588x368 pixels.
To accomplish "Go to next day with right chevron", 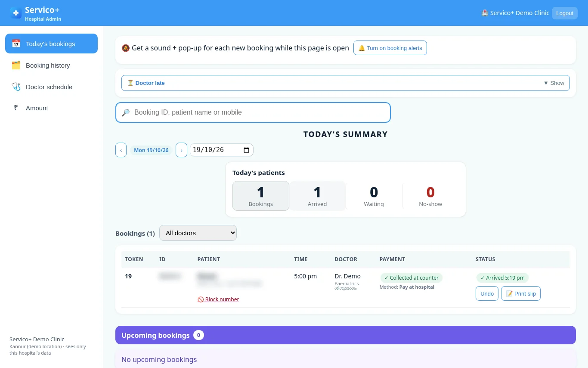I will [x=181, y=150].
